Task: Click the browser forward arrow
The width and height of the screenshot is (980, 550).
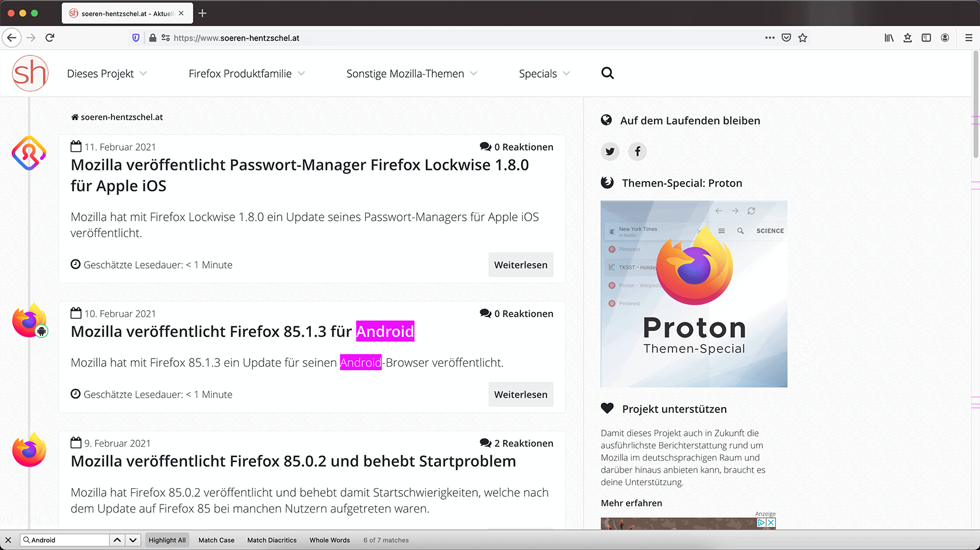Action: [31, 38]
